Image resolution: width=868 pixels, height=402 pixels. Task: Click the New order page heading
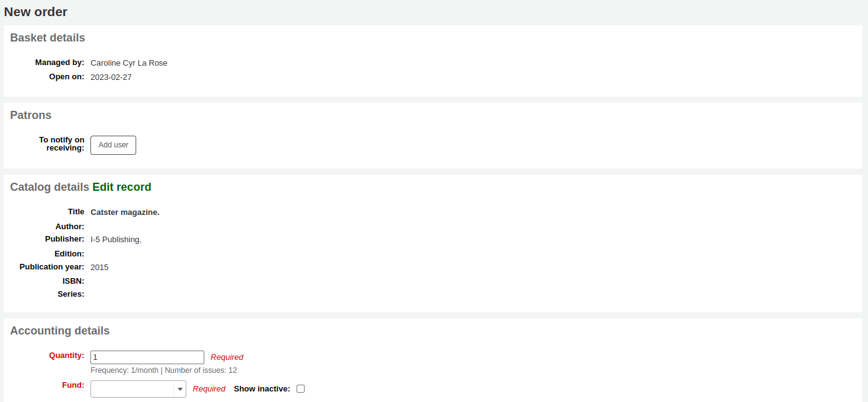coord(35,11)
